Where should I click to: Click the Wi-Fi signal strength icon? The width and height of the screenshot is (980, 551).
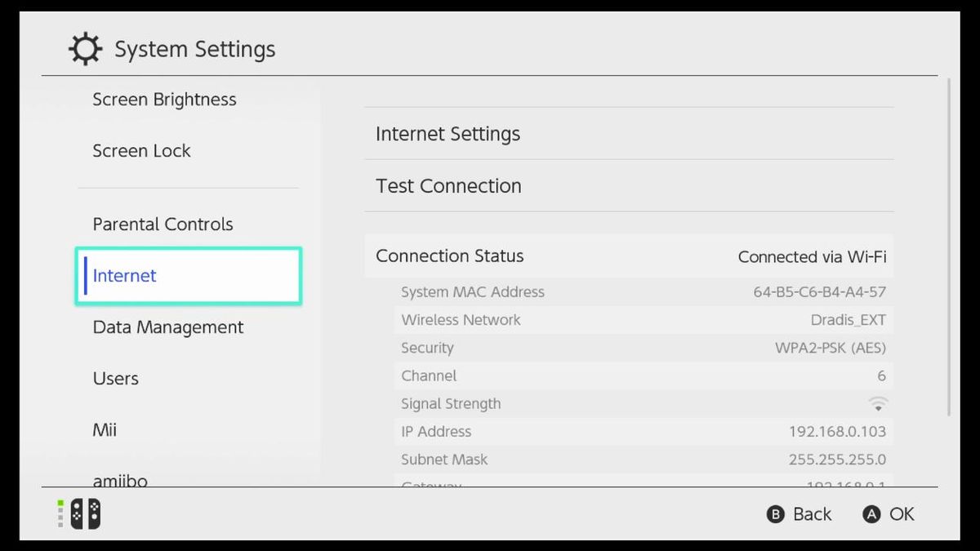(877, 402)
